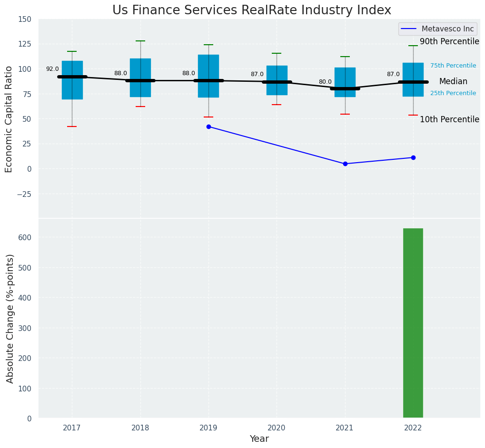Click the Year x-axis title
This screenshot has height=448, width=485.
259,439
